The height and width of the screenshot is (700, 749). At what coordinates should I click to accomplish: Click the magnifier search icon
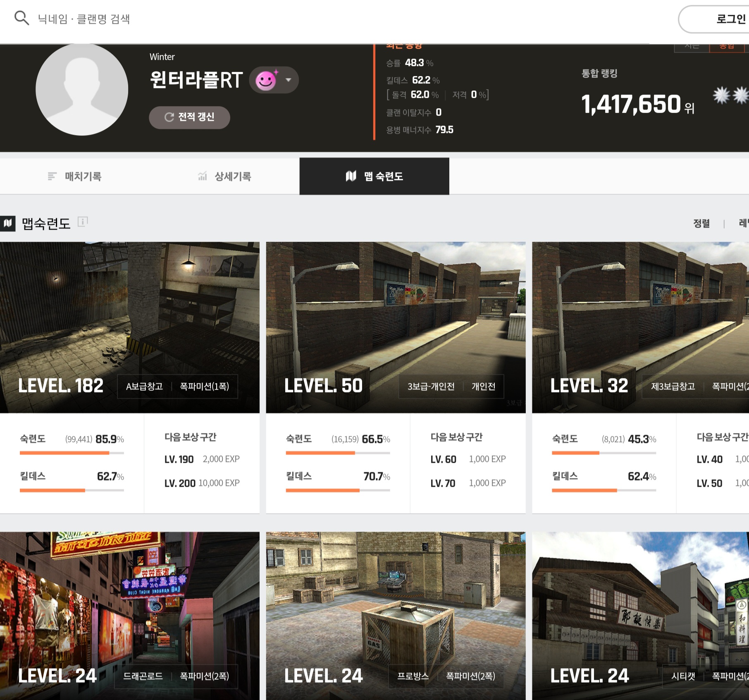[21, 18]
